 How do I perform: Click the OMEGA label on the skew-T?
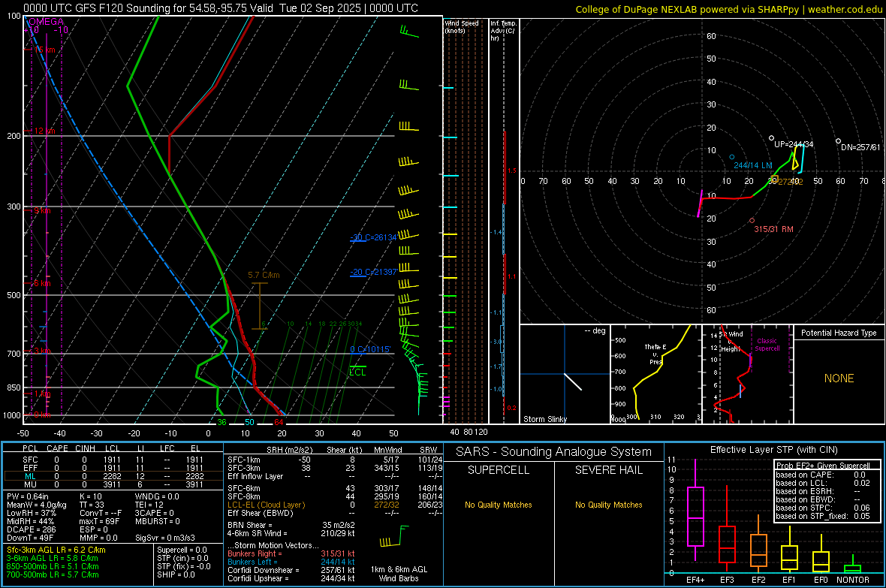46,22
